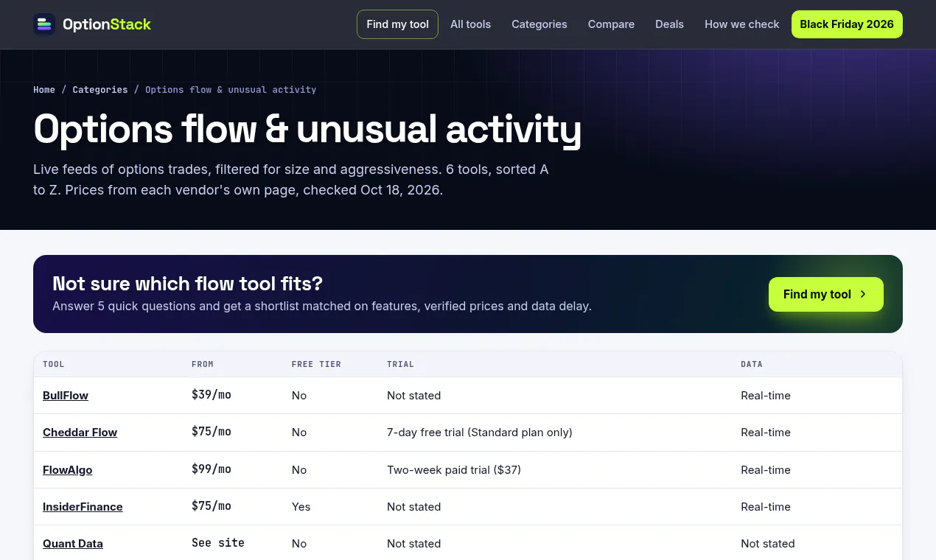Click the FREE TIER column header
The height and width of the screenshot is (560, 936).
click(316, 364)
